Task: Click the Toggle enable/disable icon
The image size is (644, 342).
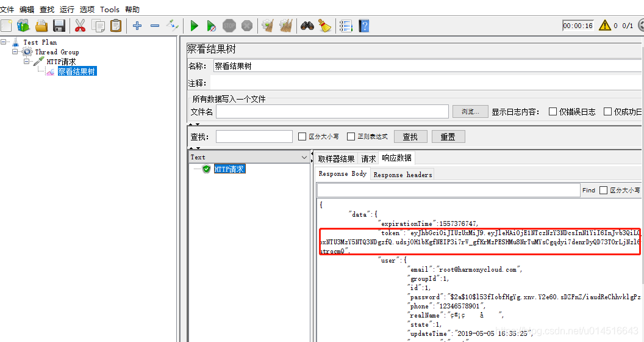Action: coord(173,26)
